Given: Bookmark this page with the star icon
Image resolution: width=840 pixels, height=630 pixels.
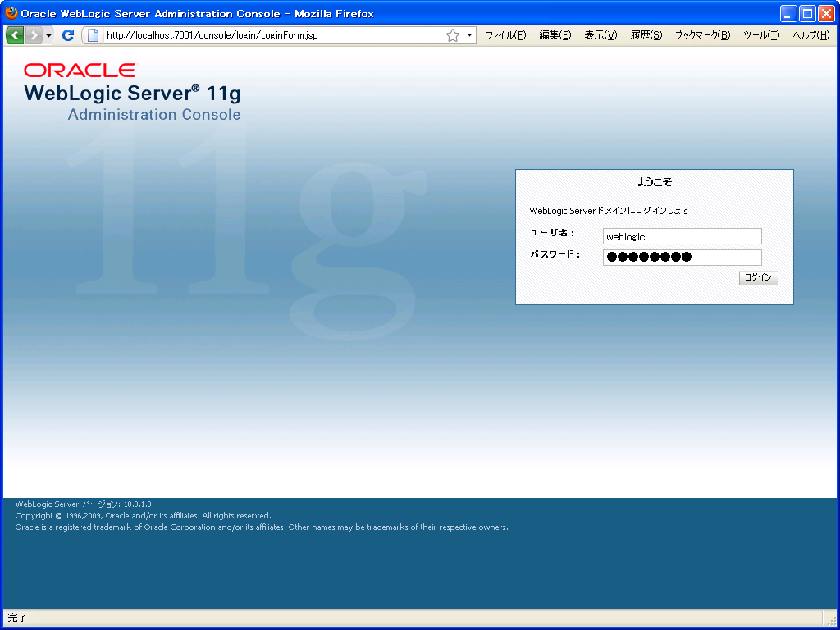Looking at the screenshot, I should [453, 35].
